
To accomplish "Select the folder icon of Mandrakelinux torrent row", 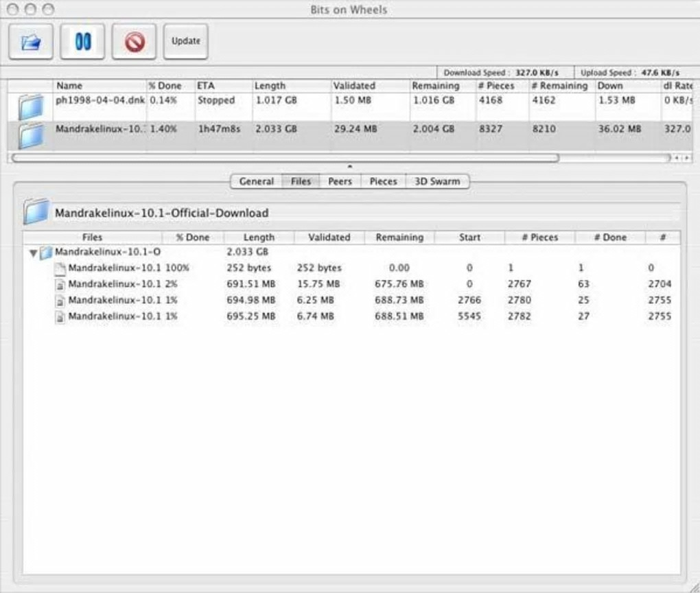I will (30, 136).
